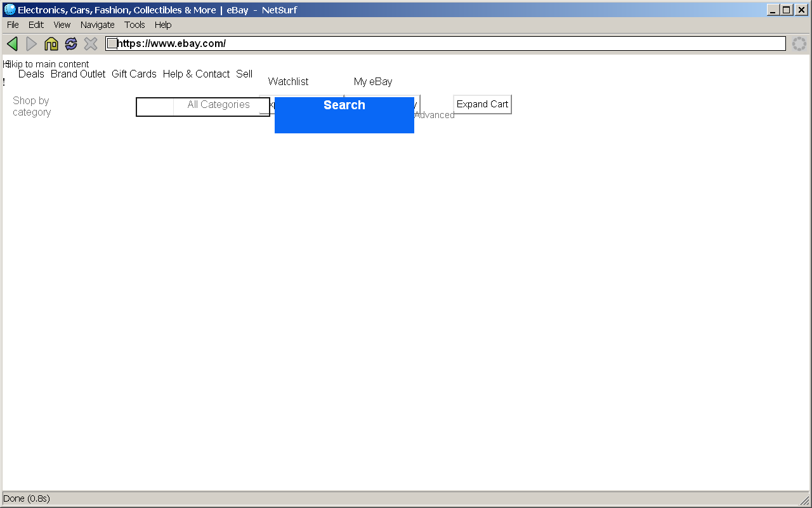This screenshot has width=812, height=508.
Task: Click the page favicon in the address bar
Action: pos(112,44)
